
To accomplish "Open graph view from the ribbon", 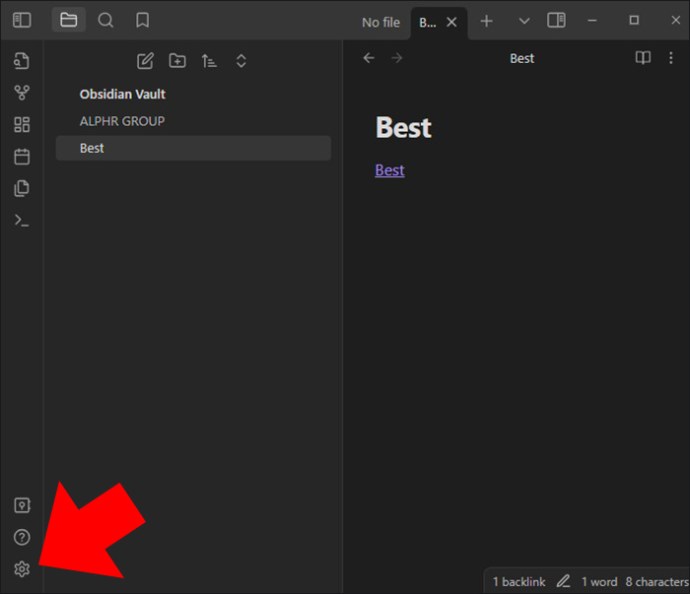I will (x=22, y=93).
